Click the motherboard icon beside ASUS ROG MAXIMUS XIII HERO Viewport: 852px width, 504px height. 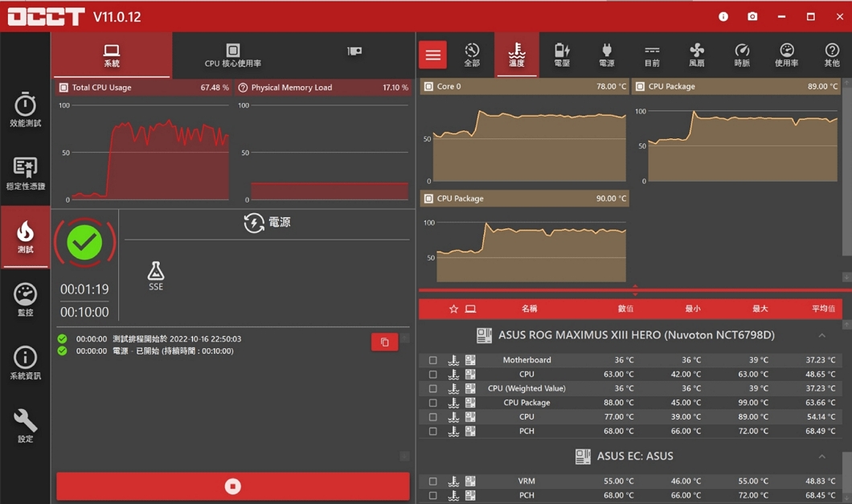click(484, 335)
